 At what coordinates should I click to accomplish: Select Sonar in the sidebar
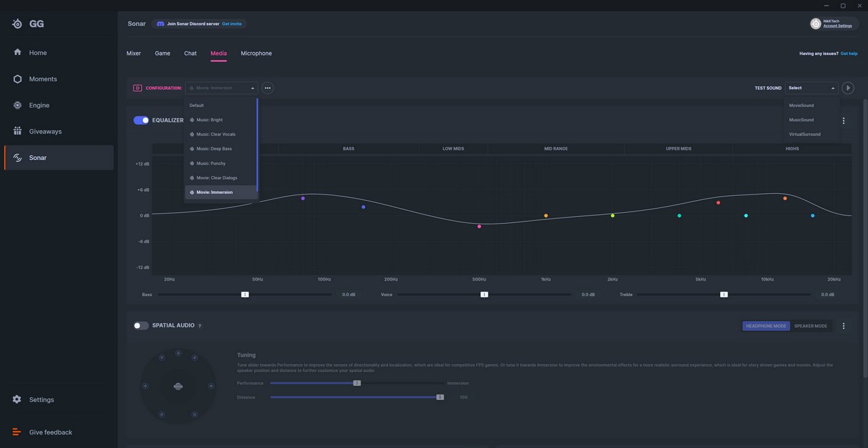point(58,158)
